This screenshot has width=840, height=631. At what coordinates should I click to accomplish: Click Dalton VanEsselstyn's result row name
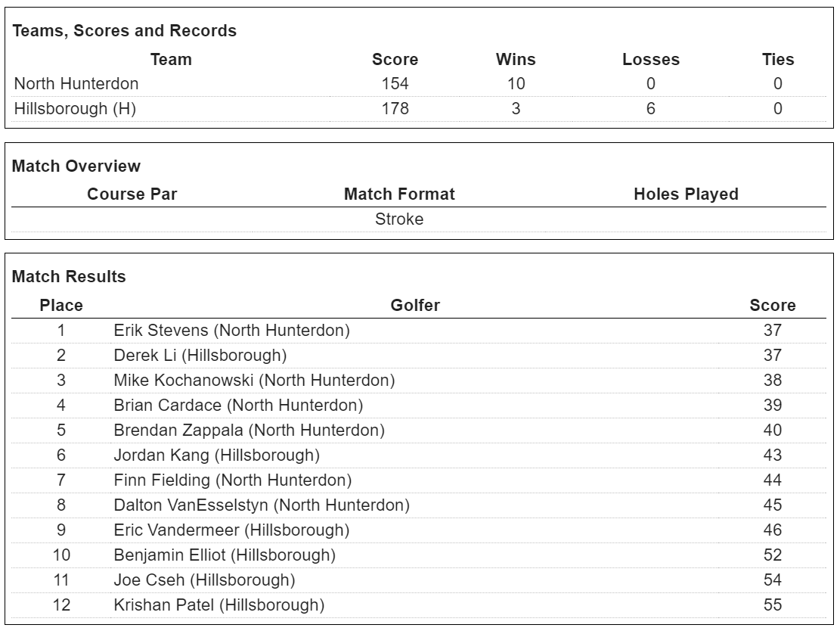pyautogui.click(x=261, y=505)
